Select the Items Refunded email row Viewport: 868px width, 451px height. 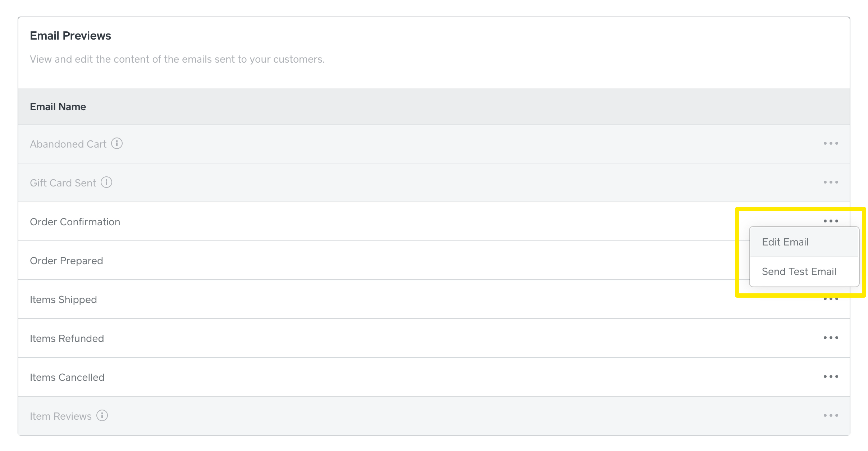(x=434, y=338)
